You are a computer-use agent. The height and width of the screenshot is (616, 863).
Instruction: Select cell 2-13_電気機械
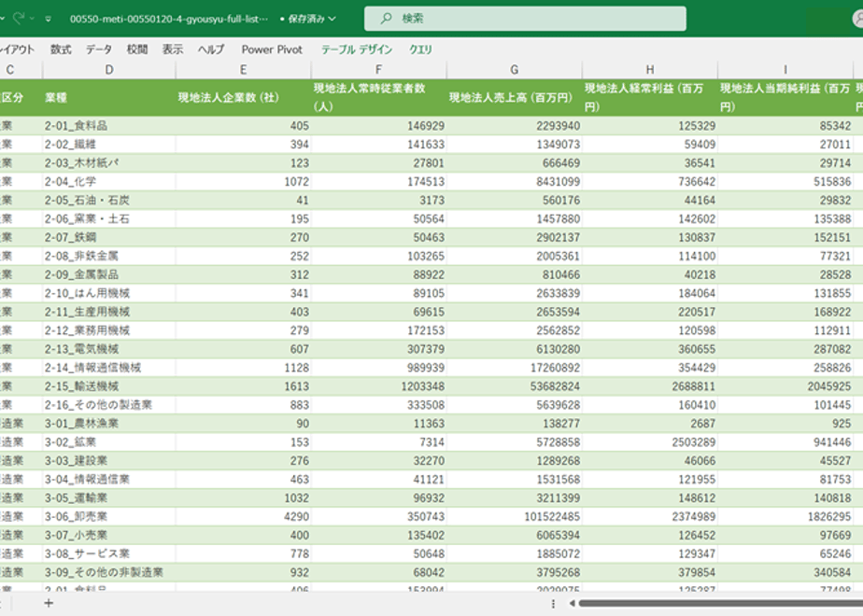point(109,349)
